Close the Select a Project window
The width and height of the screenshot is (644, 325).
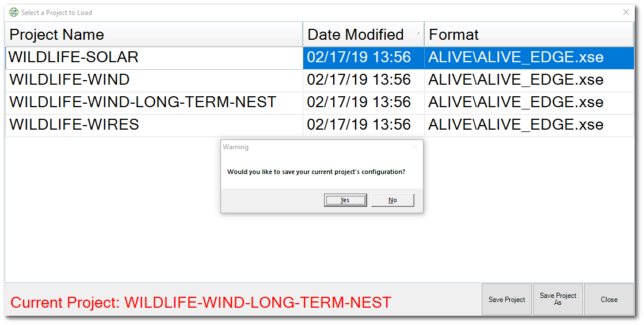(626, 12)
